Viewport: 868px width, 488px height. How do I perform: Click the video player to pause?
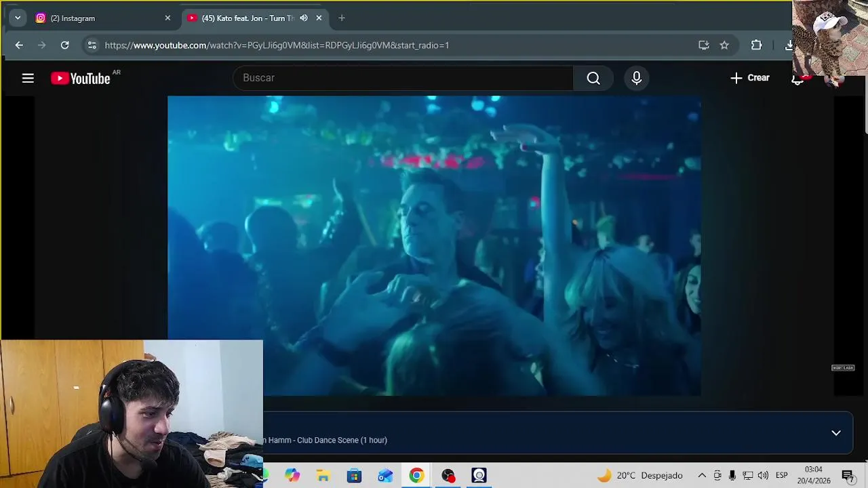coord(434,245)
